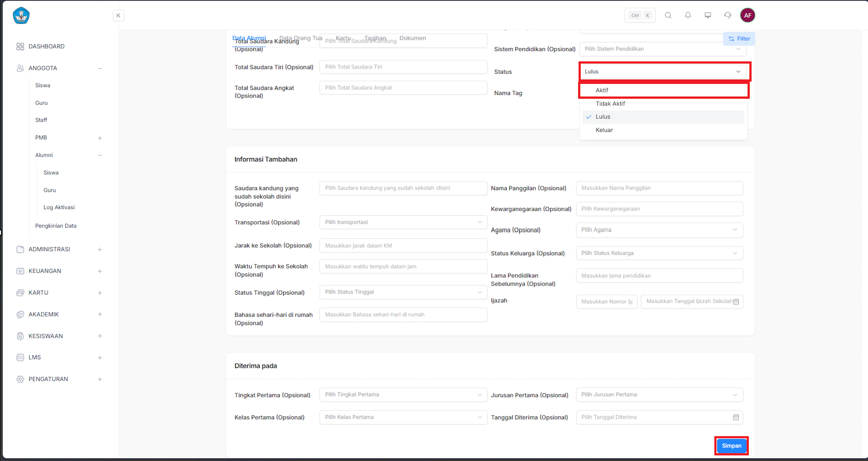Click the Kewarganegaraan field
Screen dimensions: 868x461
coord(659,209)
